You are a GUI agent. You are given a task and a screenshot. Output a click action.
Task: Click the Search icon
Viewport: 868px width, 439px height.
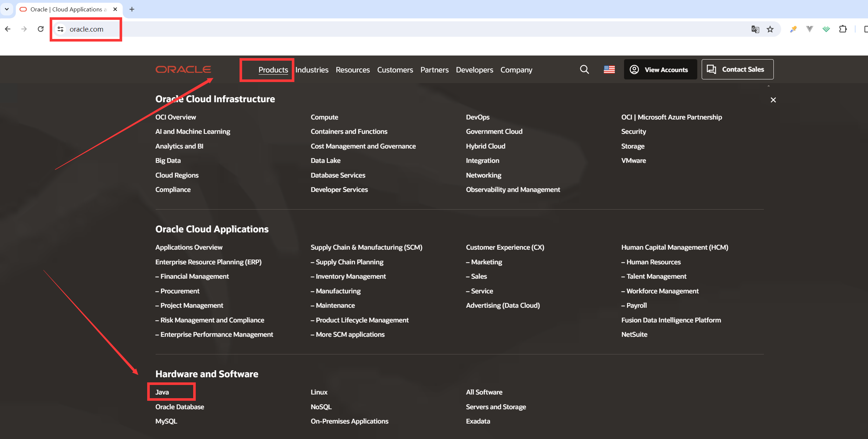(585, 69)
